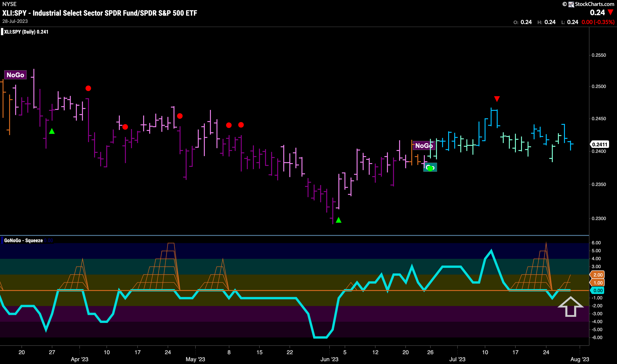
Task: Click the 4.00 oscillator axis label
Action: [x=596, y=259]
